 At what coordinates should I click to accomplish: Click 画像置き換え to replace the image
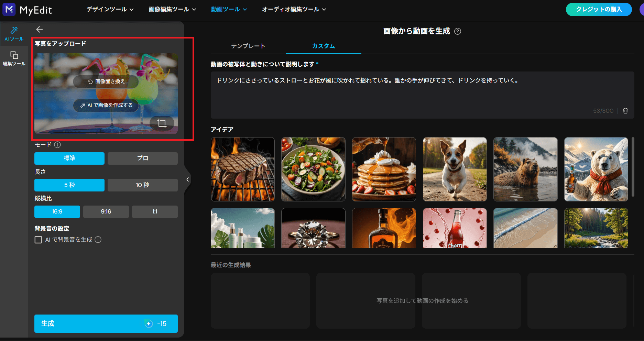click(106, 82)
